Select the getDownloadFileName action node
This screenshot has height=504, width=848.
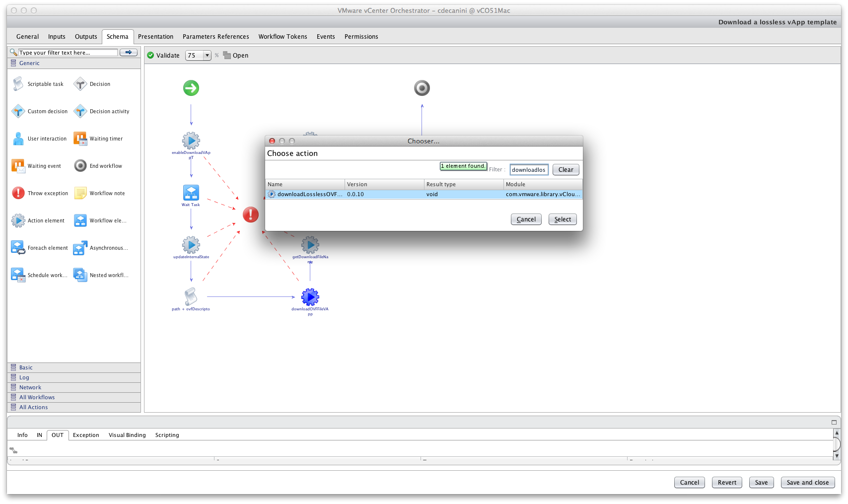(310, 245)
